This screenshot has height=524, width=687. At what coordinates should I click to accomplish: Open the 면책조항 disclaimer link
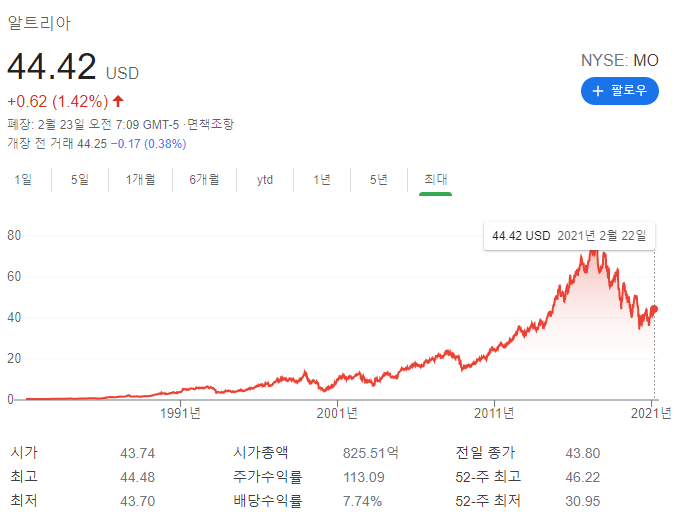[x=211, y=124]
